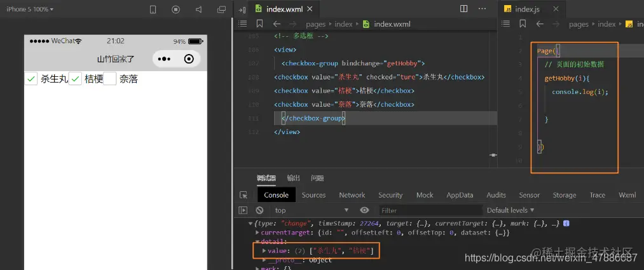Toggle the console live expression eye icon
Viewport: 644px width, 270px height.
pyautogui.click(x=364, y=210)
